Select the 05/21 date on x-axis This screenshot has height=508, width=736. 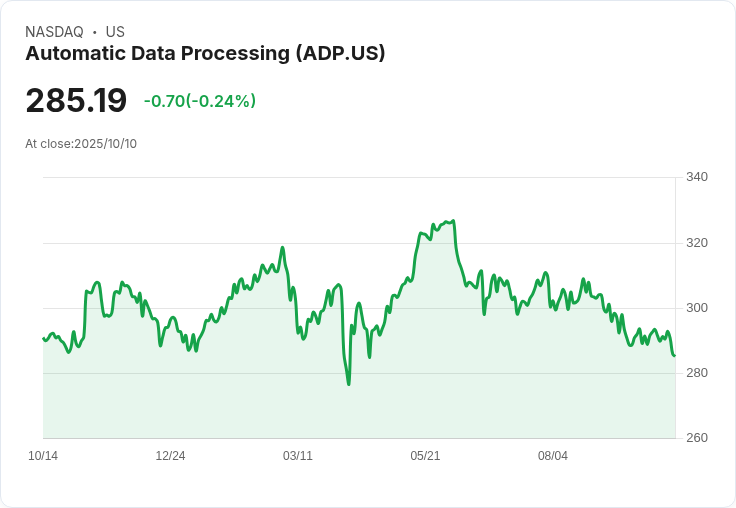[x=425, y=456]
